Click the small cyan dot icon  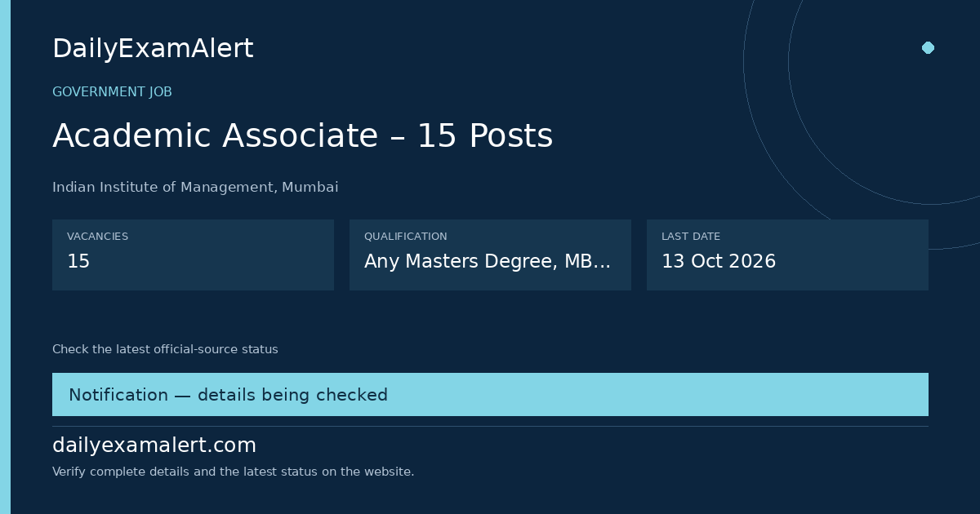point(928,47)
